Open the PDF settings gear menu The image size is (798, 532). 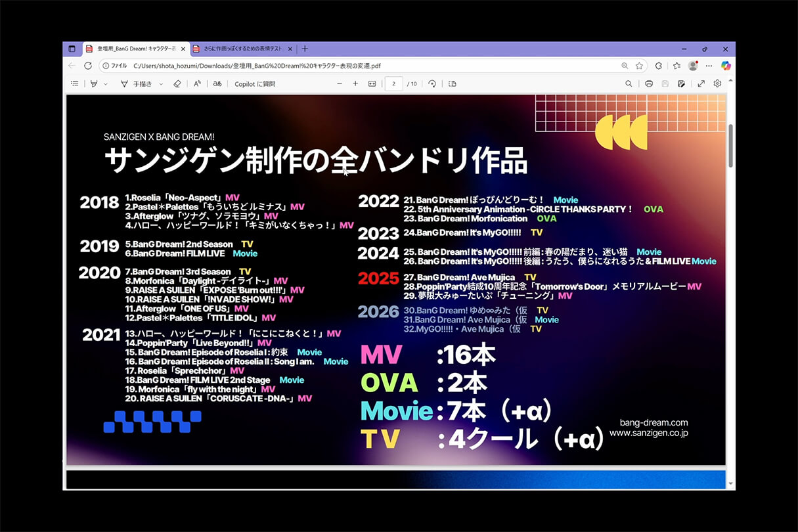(717, 83)
